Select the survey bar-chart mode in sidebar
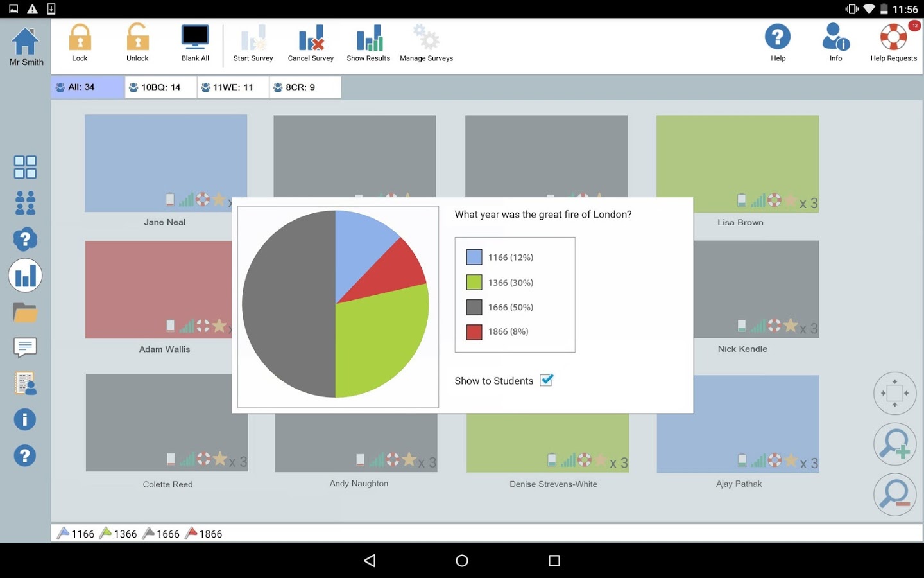 [25, 276]
